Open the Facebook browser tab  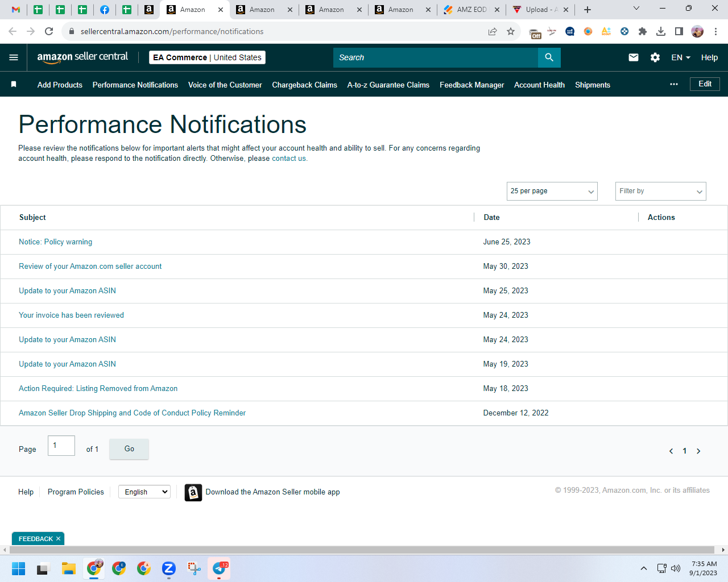coord(105,10)
